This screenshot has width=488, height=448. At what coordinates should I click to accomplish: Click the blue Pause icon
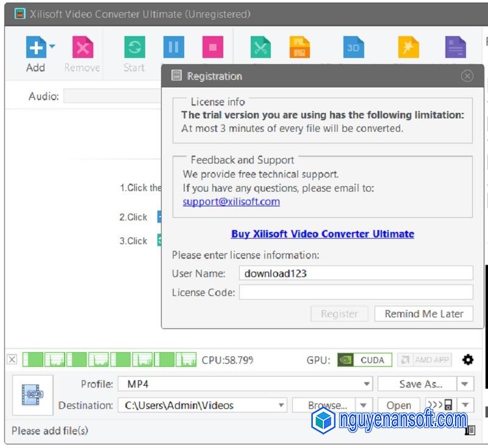coord(174,47)
